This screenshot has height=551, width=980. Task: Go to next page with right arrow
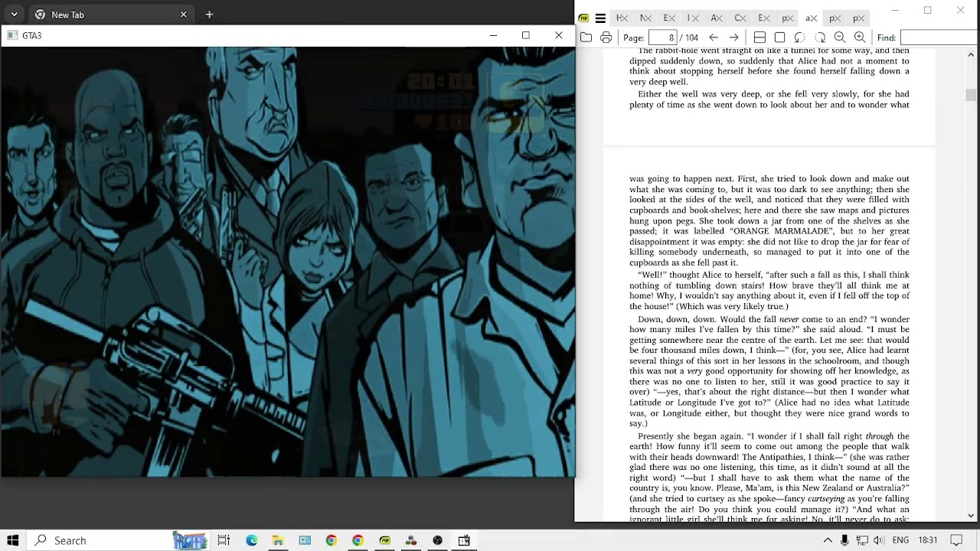(x=733, y=37)
